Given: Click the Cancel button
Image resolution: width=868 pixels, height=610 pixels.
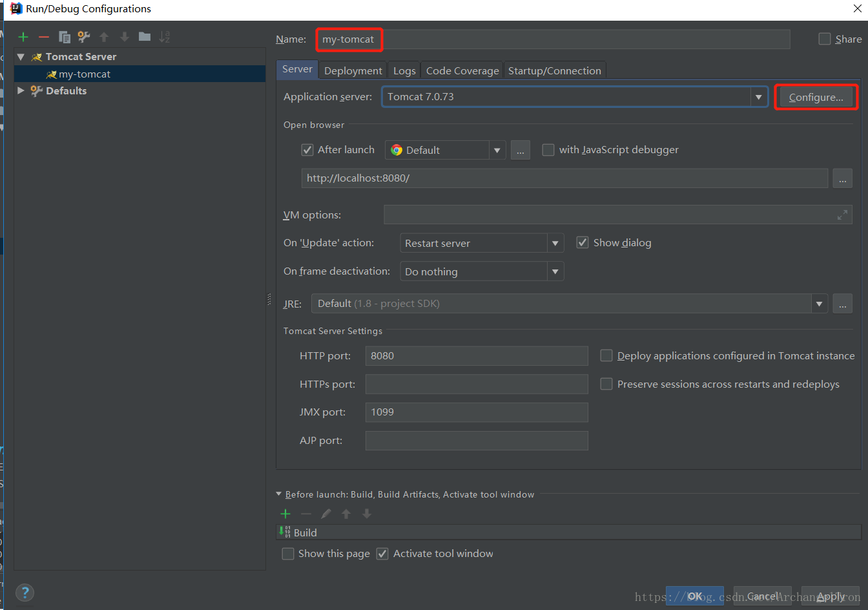Looking at the screenshot, I should click(x=763, y=596).
